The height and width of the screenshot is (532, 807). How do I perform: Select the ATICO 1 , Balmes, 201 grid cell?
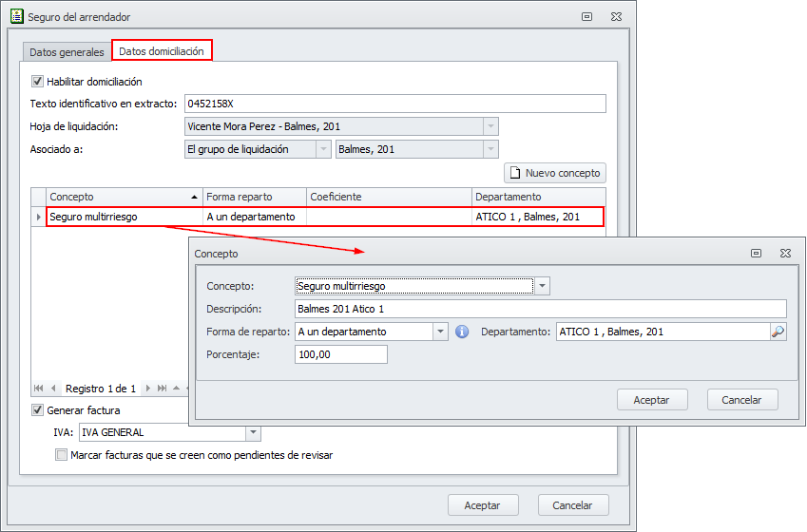(538, 218)
